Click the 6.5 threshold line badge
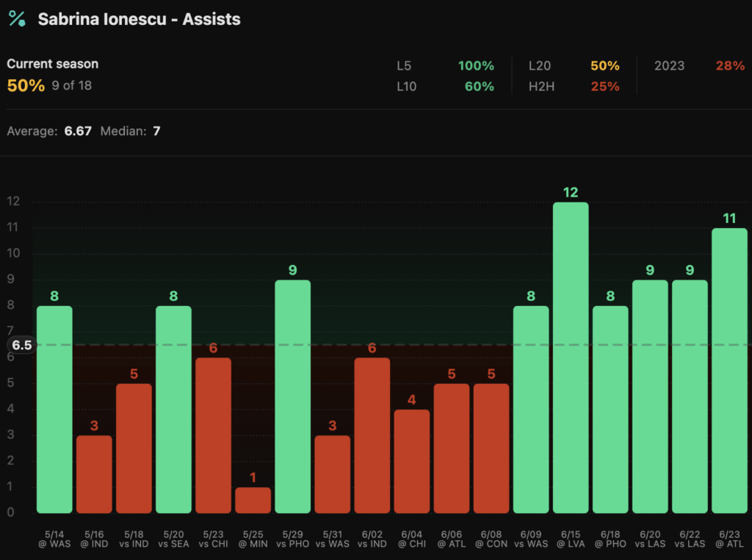Screen dimensions: 752x560 point(21,345)
